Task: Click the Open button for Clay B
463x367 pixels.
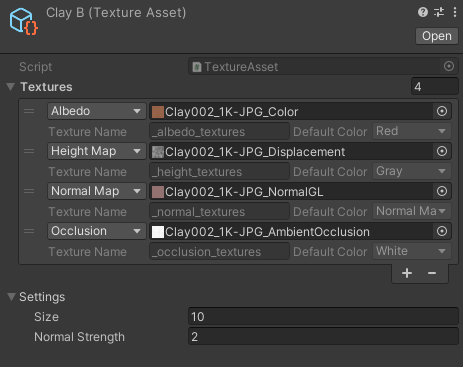Action: [x=437, y=36]
